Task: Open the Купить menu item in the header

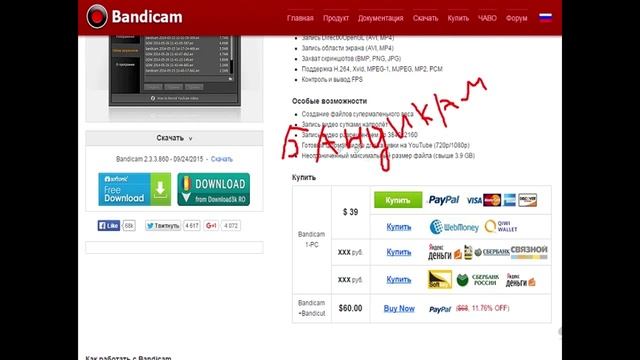Action: [458, 18]
